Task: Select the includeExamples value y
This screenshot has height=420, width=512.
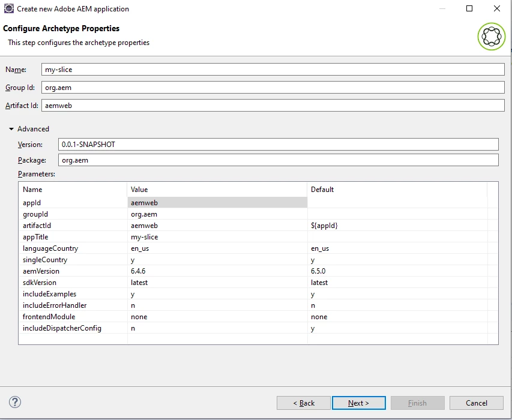Action: pyautogui.click(x=133, y=294)
